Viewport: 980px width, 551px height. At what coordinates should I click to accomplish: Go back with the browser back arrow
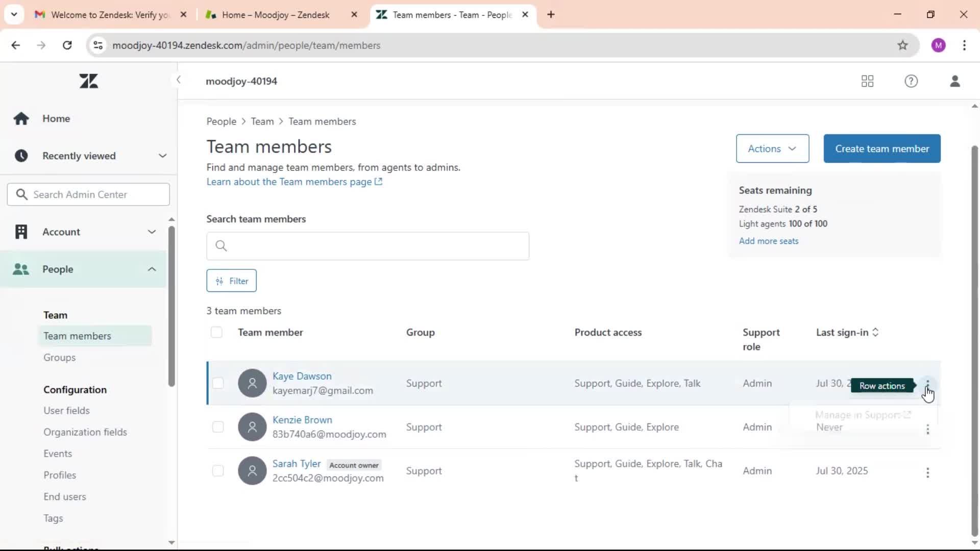(16, 45)
